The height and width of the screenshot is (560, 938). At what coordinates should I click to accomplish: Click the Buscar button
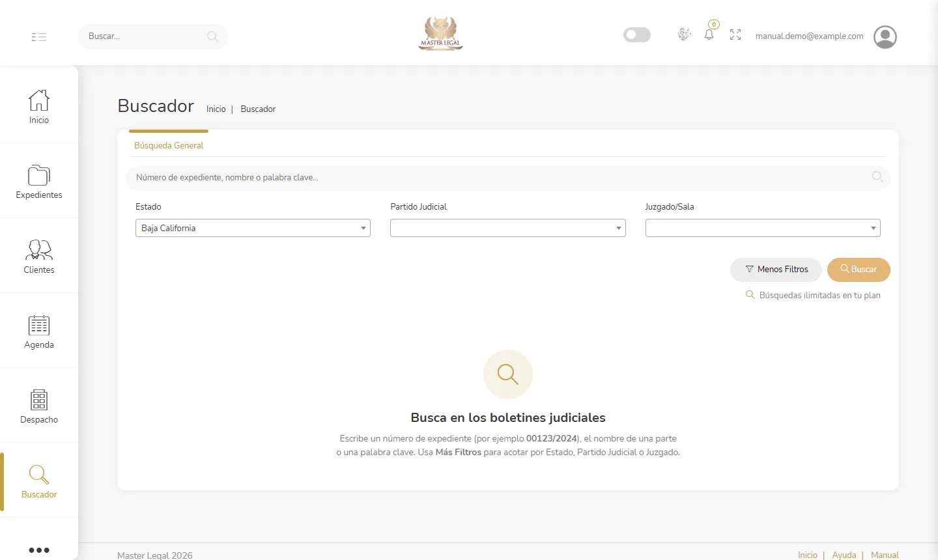(x=859, y=270)
